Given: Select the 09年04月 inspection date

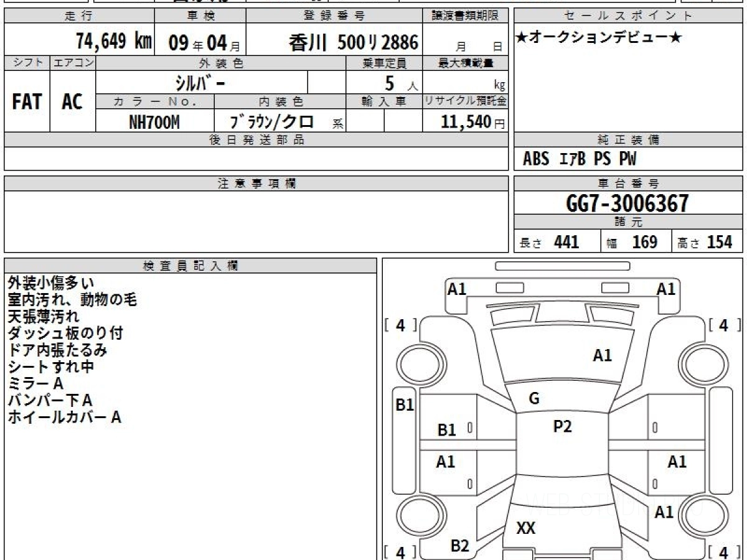Looking at the screenshot, I should pos(204,43).
